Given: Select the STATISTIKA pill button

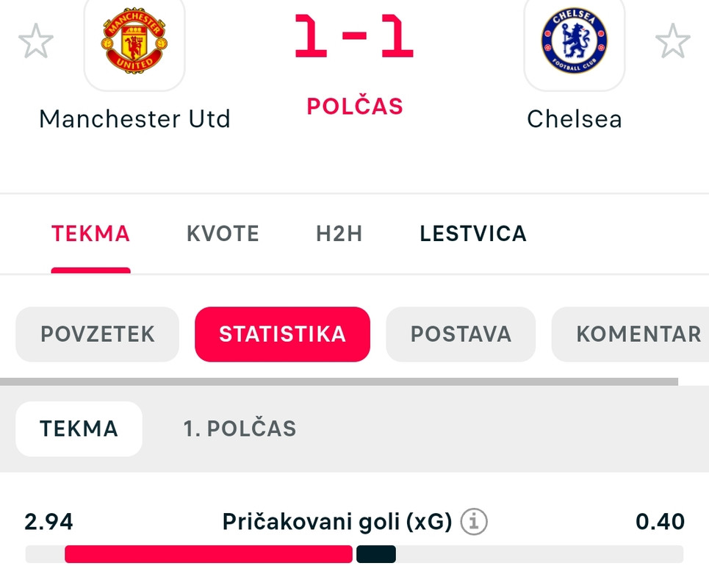Looking at the screenshot, I should coord(283,334).
